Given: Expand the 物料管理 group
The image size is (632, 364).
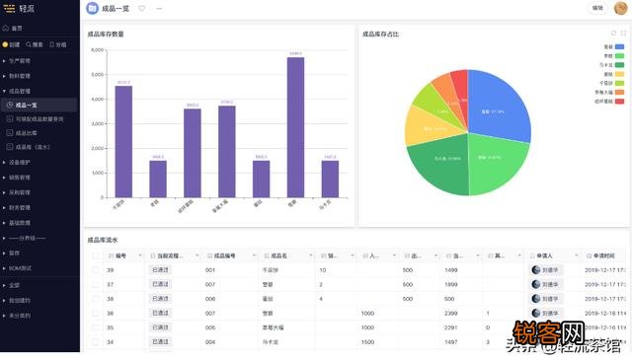Looking at the screenshot, I should (x=4, y=76).
